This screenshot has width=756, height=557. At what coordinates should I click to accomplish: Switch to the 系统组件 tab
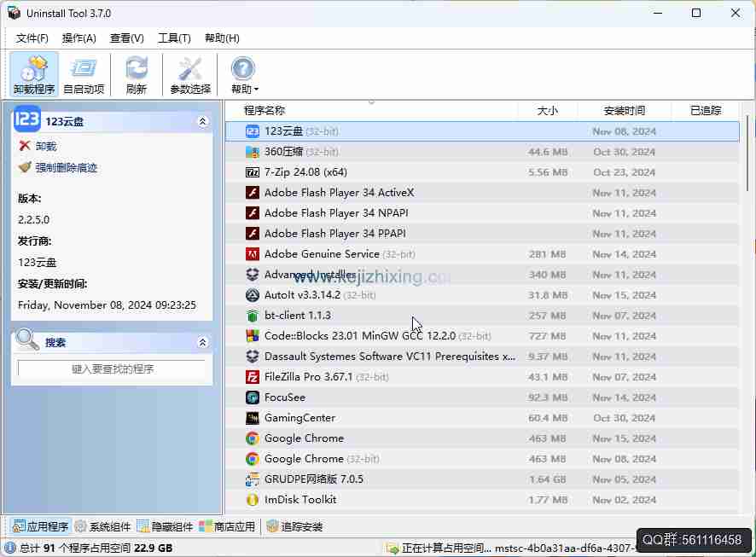(102, 526)
